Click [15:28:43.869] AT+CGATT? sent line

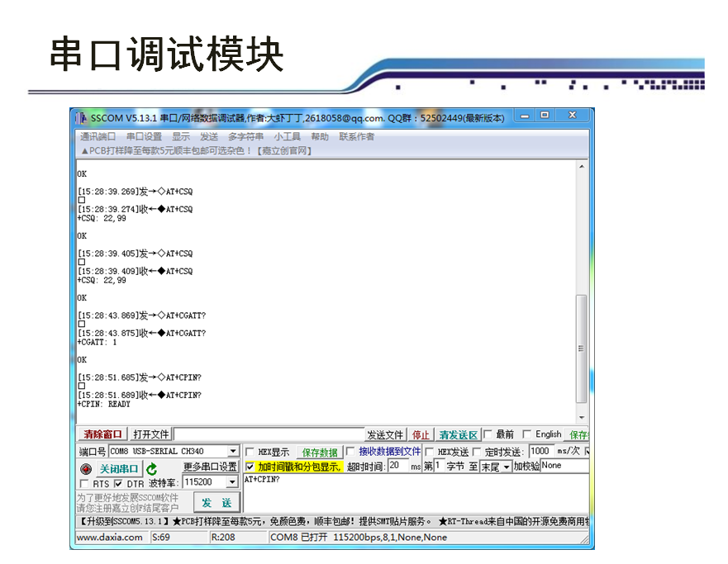coord(141,315)
